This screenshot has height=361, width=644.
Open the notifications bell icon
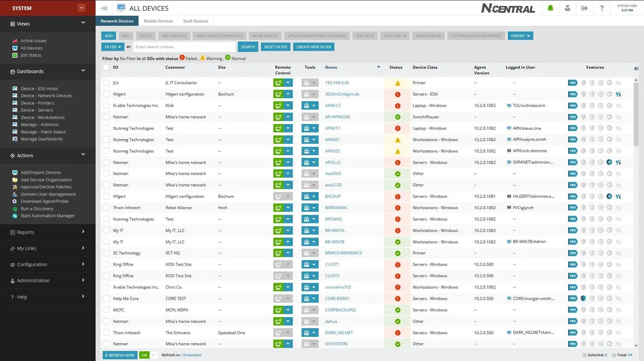(x=550, y=8)
